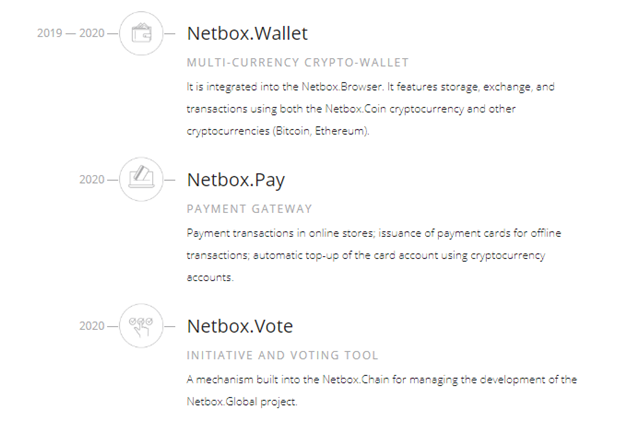The height and width of the screenshot is (423, 628).
Task: Open the Netbox.Vote heading
Action: point(240,326)
